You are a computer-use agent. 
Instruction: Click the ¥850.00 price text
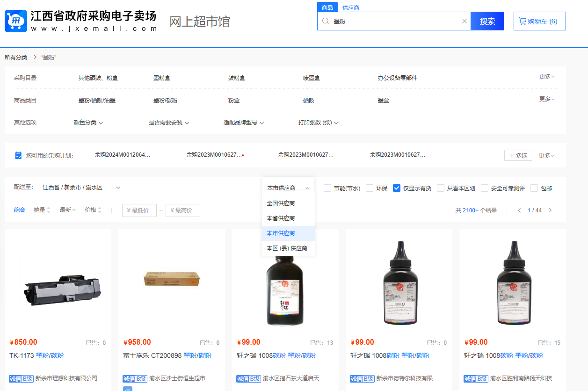[23, 342]
